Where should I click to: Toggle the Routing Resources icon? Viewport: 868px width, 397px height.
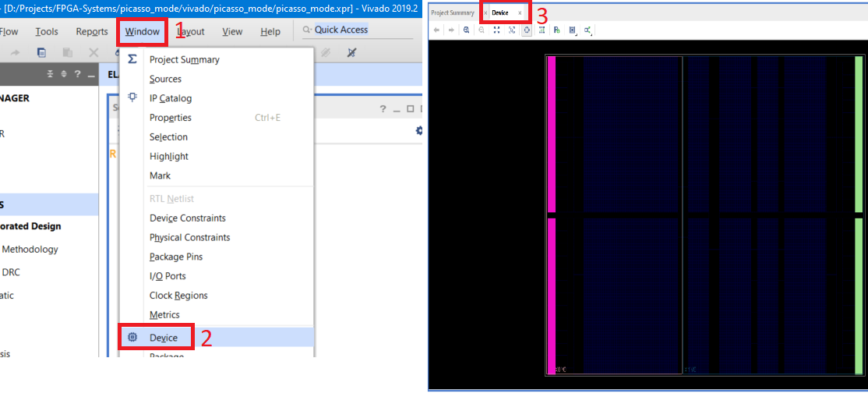point(542,30)
